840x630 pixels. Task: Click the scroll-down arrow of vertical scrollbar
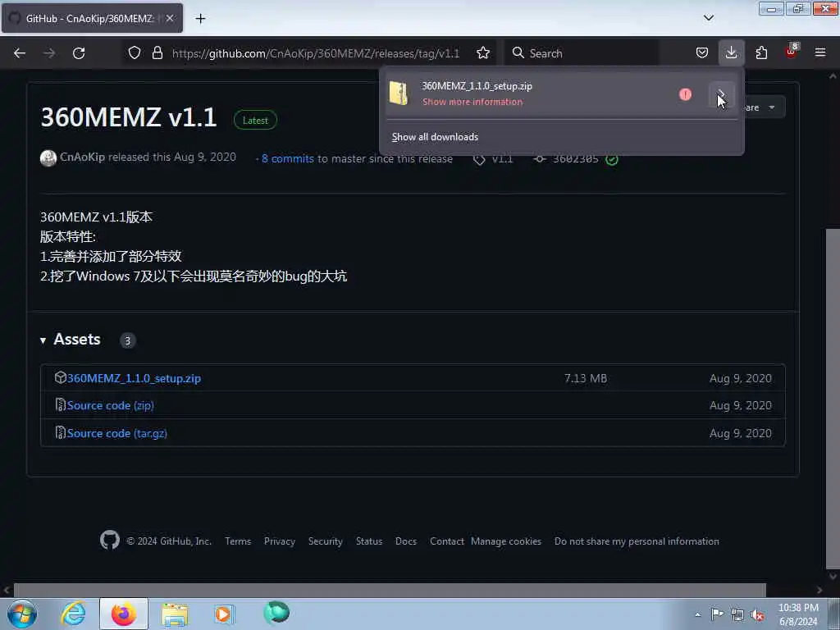pyautogui.click(x=833, y=577)
